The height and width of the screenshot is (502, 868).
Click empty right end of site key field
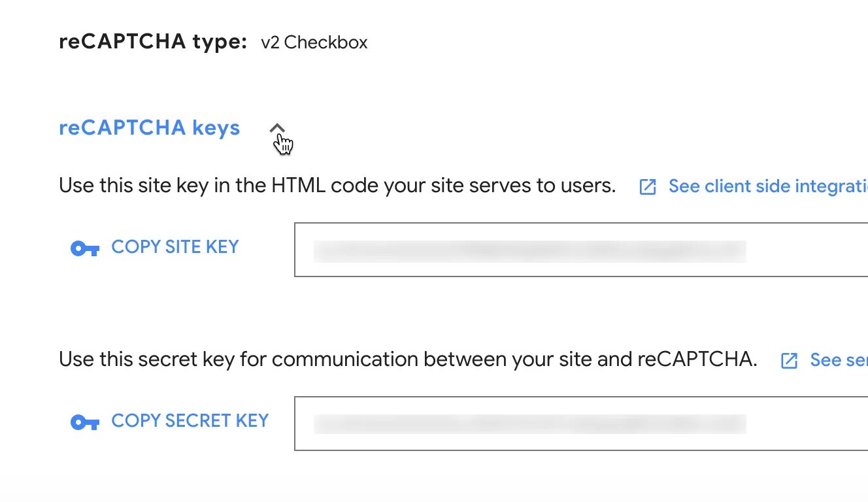[810, 250]
